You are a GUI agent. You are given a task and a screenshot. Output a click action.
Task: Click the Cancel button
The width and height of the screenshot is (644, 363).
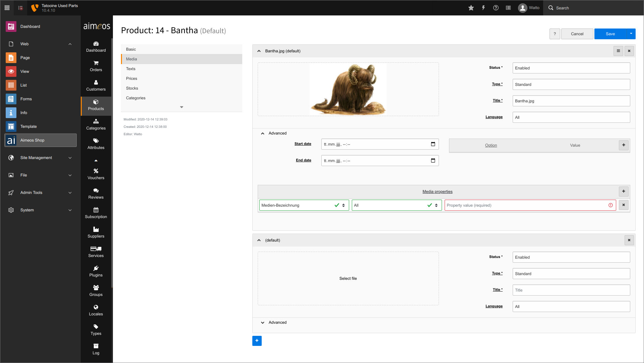tap(577, 34)
